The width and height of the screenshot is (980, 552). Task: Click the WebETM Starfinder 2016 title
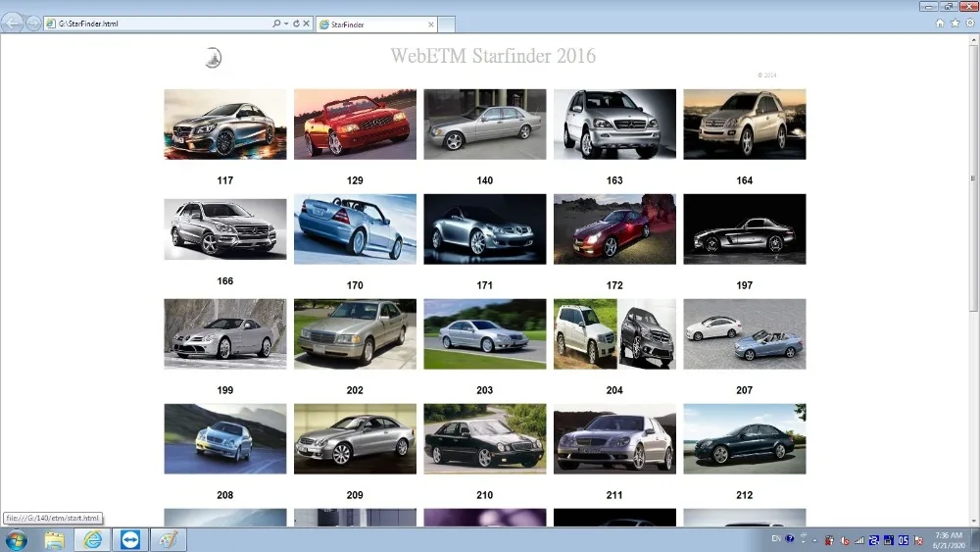[493, 56]
